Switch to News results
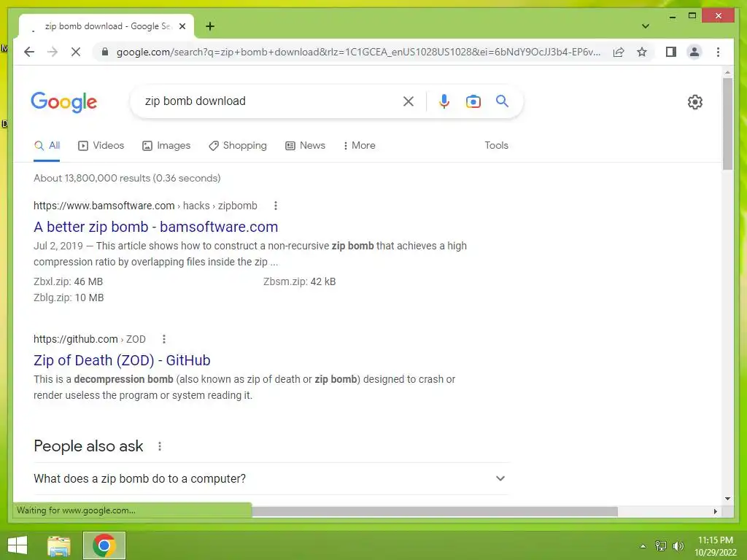The height and width of the screenshot is (560, 747). tap(306, 146)
